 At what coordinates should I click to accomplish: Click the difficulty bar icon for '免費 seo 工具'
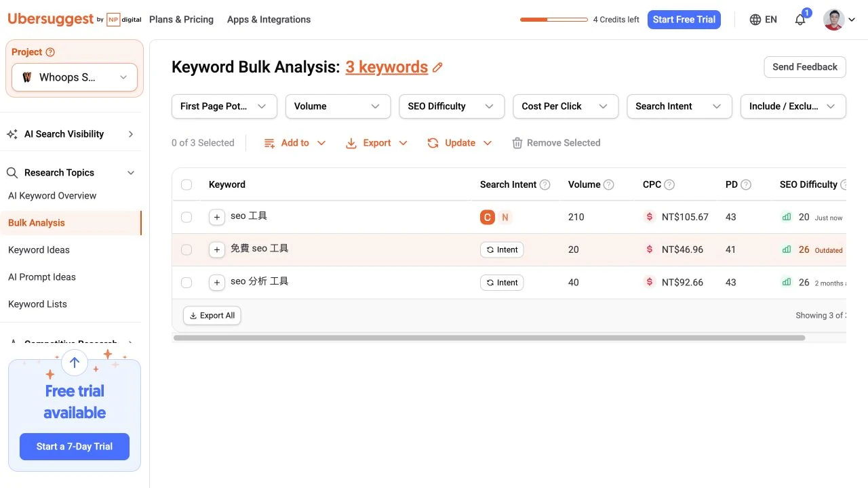pos(787,249)
